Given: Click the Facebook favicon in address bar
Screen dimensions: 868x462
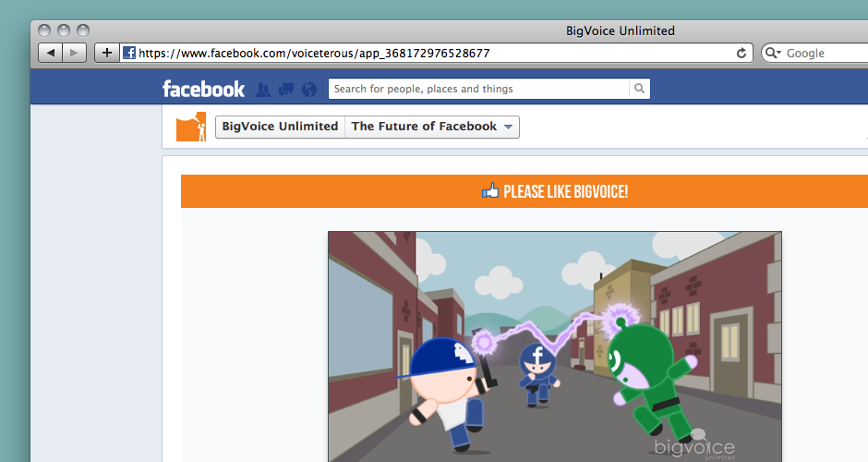Looking at the screenshot, I should coord(129,54).
